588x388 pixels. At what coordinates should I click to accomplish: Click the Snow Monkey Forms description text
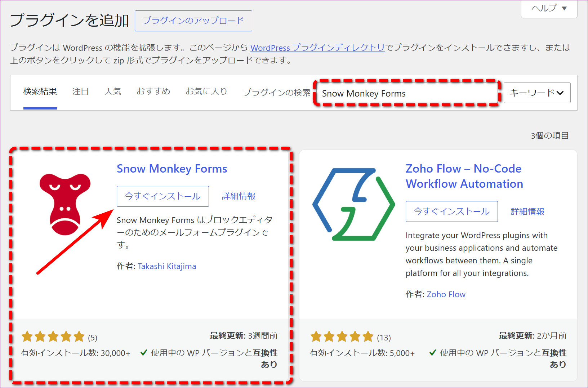point(195,233)
